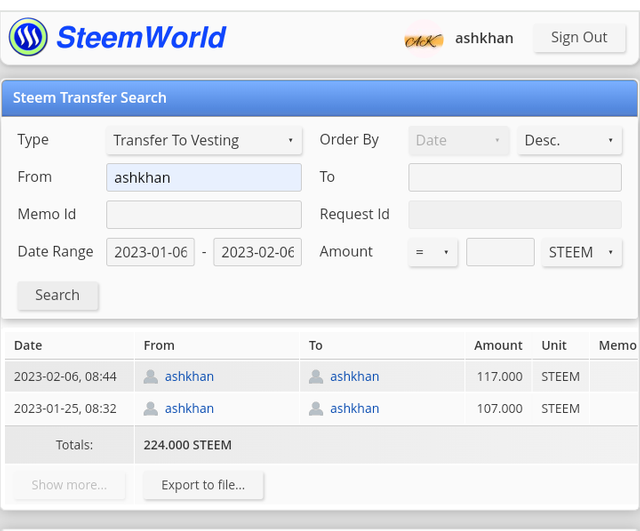Viewport: 640px width, 531px height.
Task: Click the totals value 224.000 STEEM
Action: click(x=188, y=445)
